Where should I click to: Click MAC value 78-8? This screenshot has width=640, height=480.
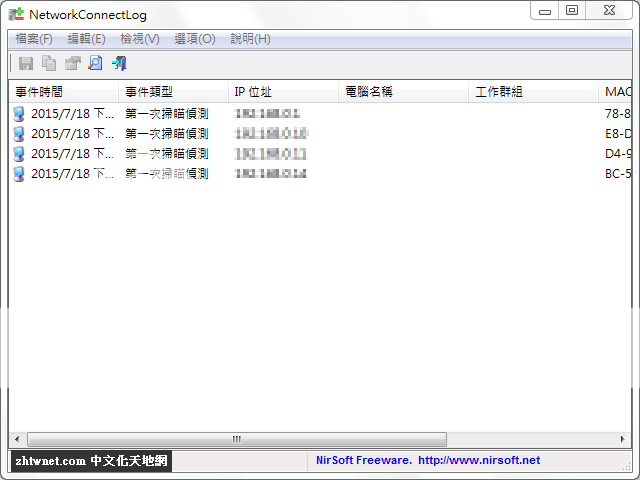coord(618,114)
